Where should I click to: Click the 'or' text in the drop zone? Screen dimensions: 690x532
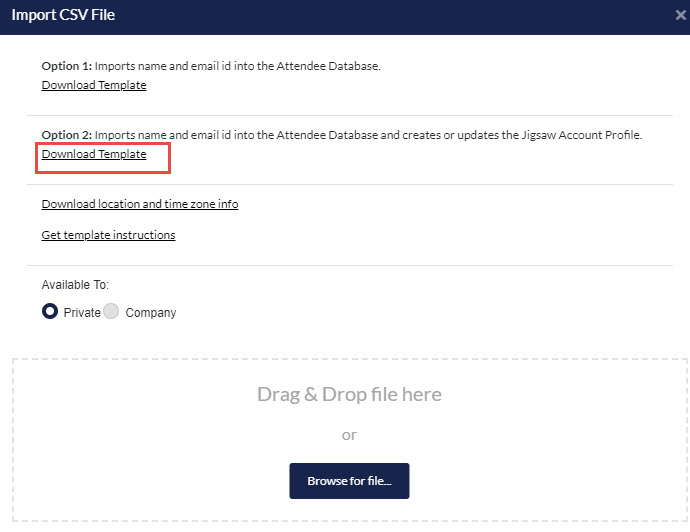click(x=349, y=435)
